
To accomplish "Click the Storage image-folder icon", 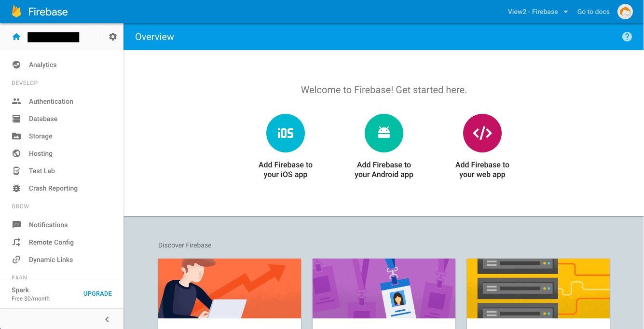I will point(16,136).
